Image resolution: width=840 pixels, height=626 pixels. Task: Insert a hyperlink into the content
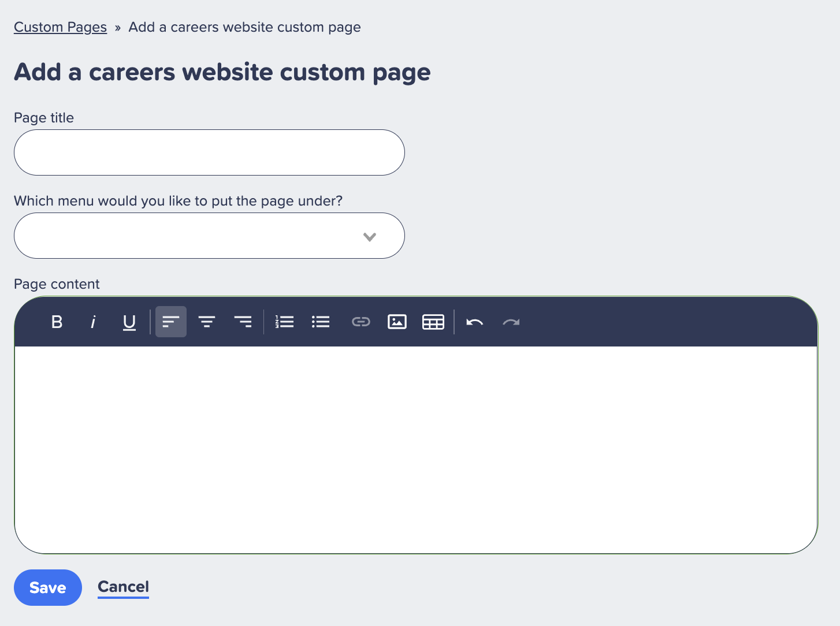(x=360, y=322)
